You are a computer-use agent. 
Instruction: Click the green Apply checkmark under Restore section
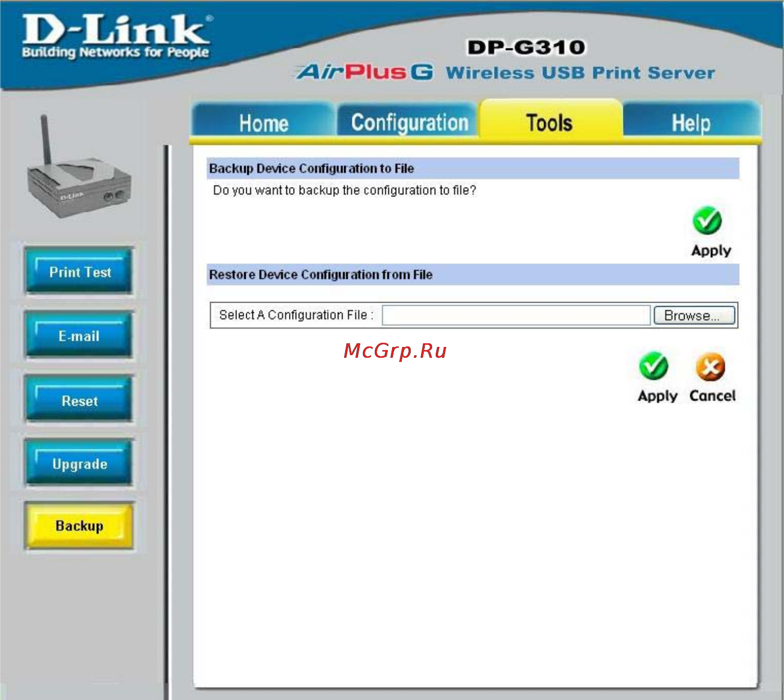coord(654,366)
